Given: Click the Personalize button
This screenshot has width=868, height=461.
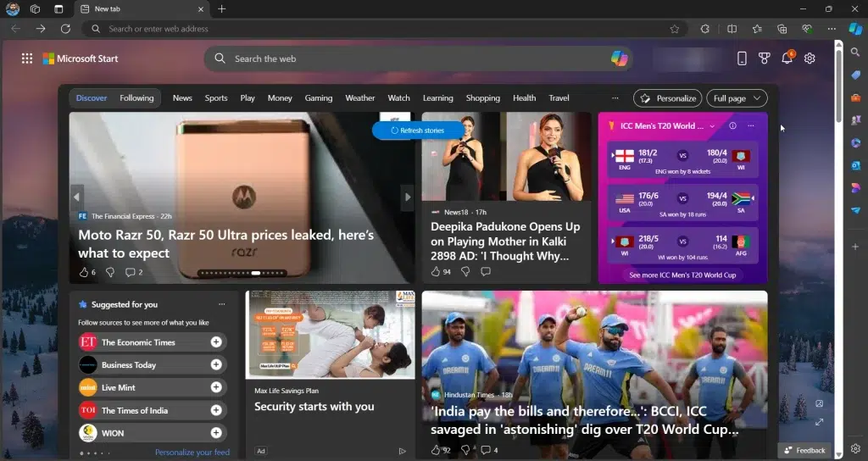Looking at the screenshot, I should [x=668, y=98].
